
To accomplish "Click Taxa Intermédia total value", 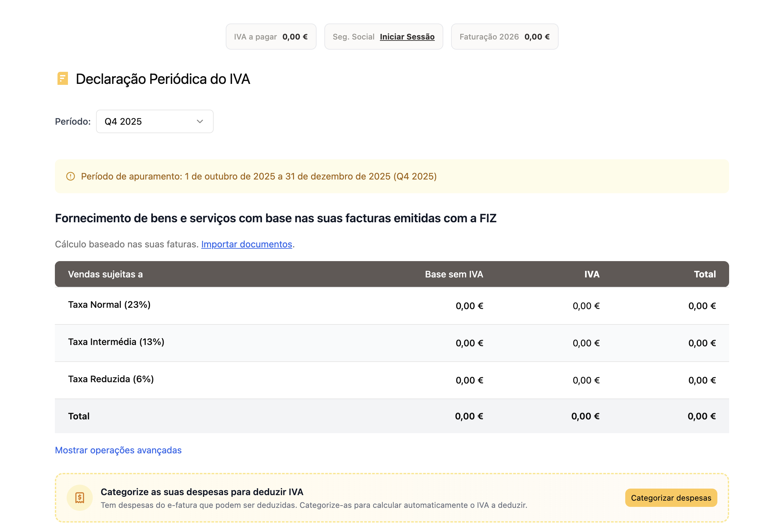I will coord(702,343).
